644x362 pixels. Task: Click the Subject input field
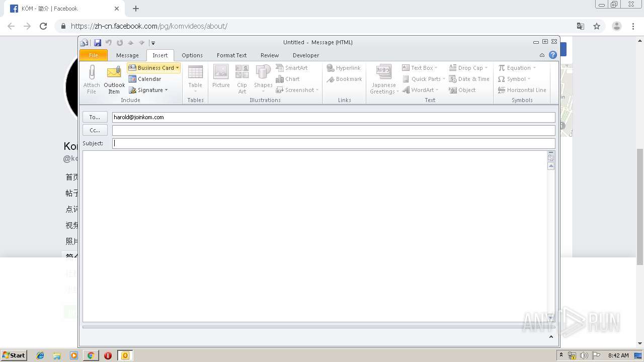pos(334,143)
